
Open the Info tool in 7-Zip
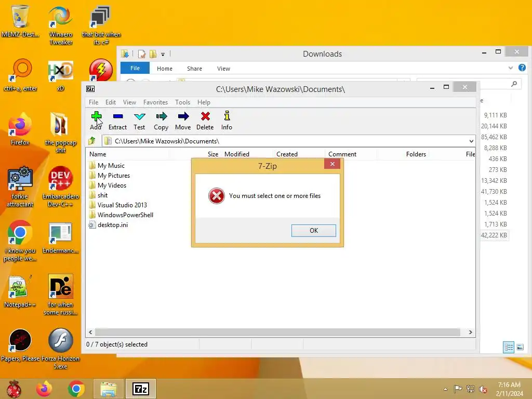pos(227,121)
